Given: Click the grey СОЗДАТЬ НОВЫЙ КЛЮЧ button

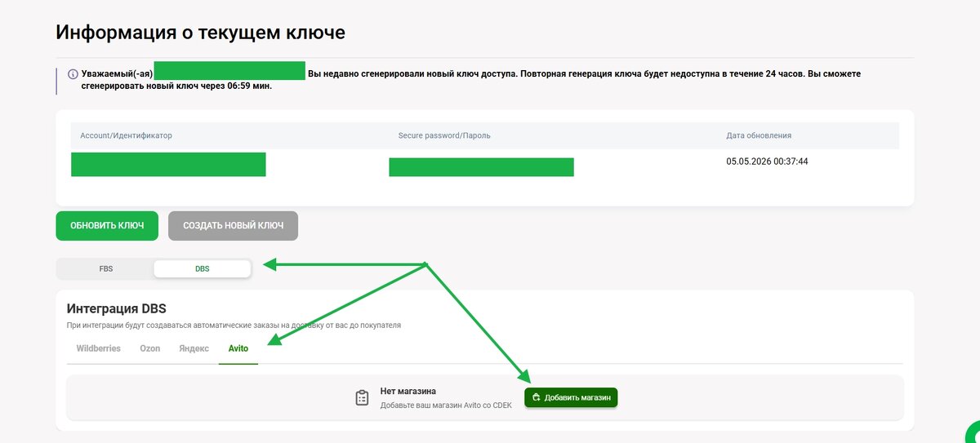Looking at the screenshot, I should [x=233, y=226].
